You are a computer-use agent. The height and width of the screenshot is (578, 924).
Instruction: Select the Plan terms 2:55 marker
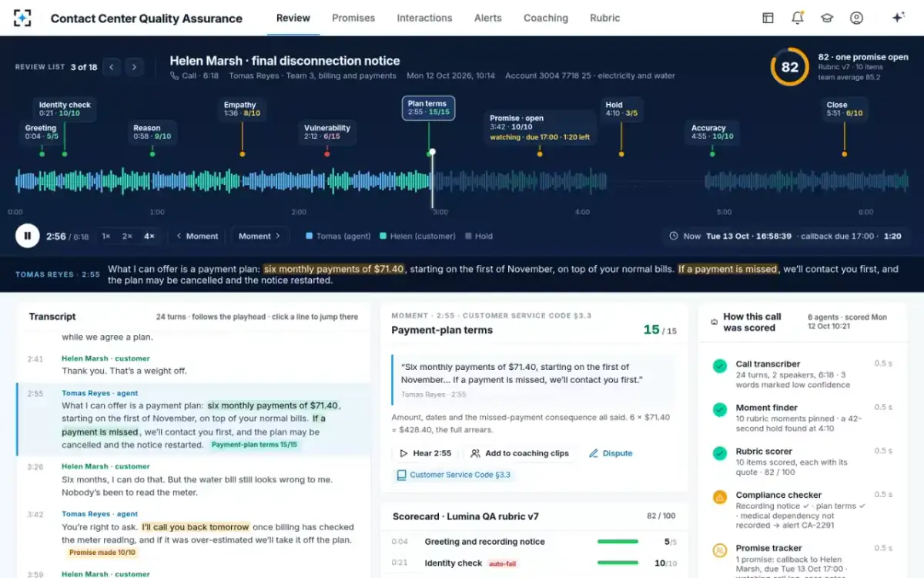click(428, 108)
